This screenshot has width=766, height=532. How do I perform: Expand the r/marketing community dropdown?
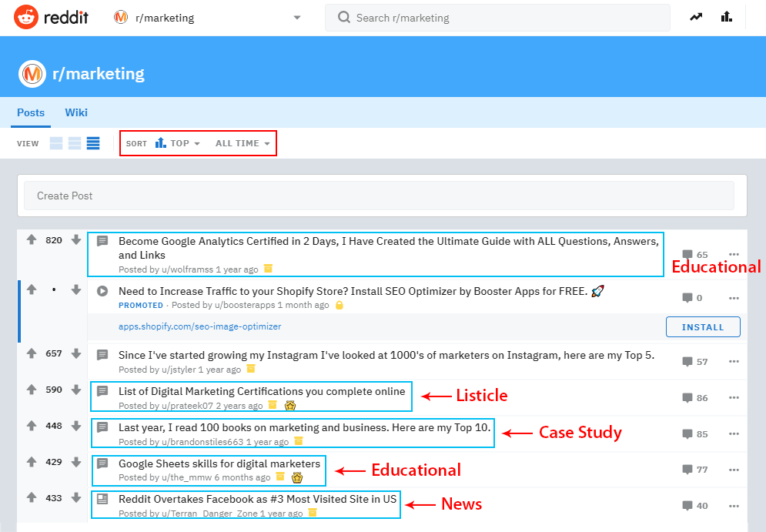[x=296, y=18]
